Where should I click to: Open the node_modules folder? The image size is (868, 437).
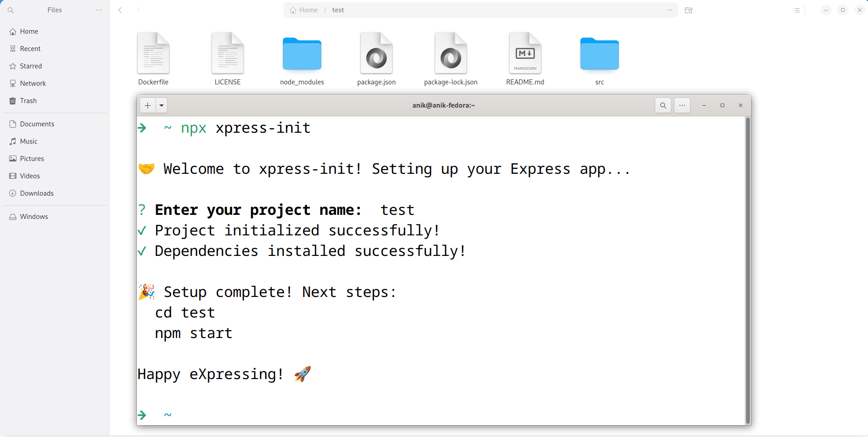coord(302,53)
